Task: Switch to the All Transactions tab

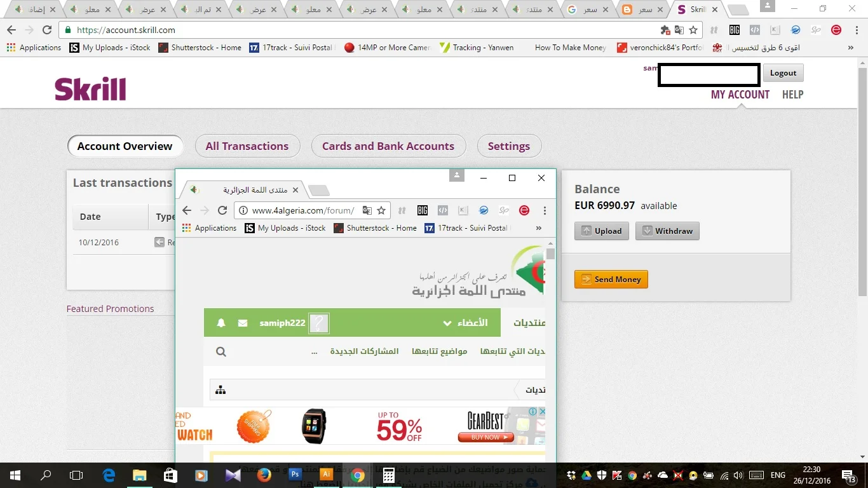Action: pyautogui.click(x=247, y=146)
